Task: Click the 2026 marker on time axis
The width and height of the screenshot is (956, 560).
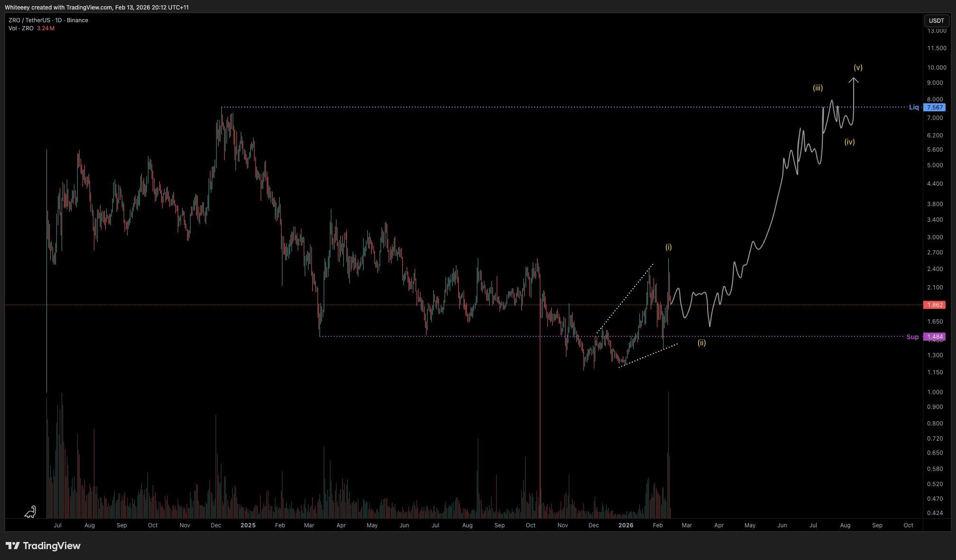Action: coord(626,525)
